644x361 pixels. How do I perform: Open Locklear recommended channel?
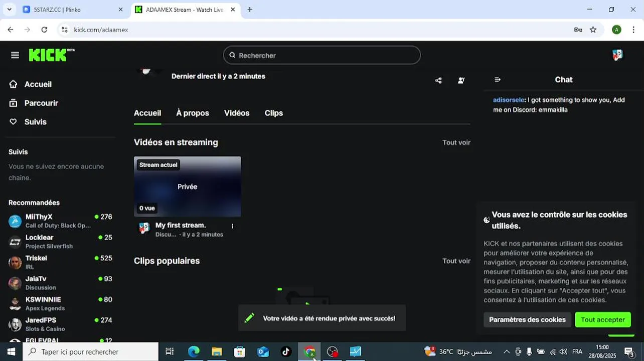[x=60, y=241]
